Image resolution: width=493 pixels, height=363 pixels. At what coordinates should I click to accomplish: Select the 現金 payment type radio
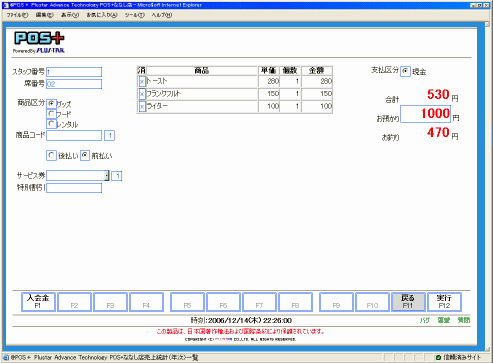click(x=405, y=71)
